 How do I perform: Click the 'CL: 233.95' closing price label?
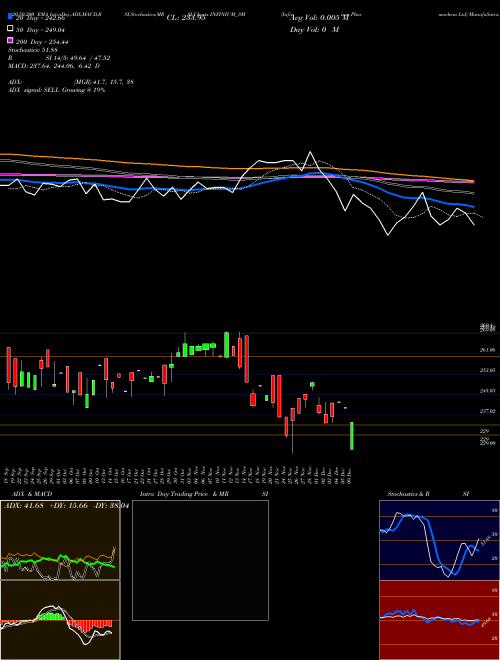[x=186, y=18]
